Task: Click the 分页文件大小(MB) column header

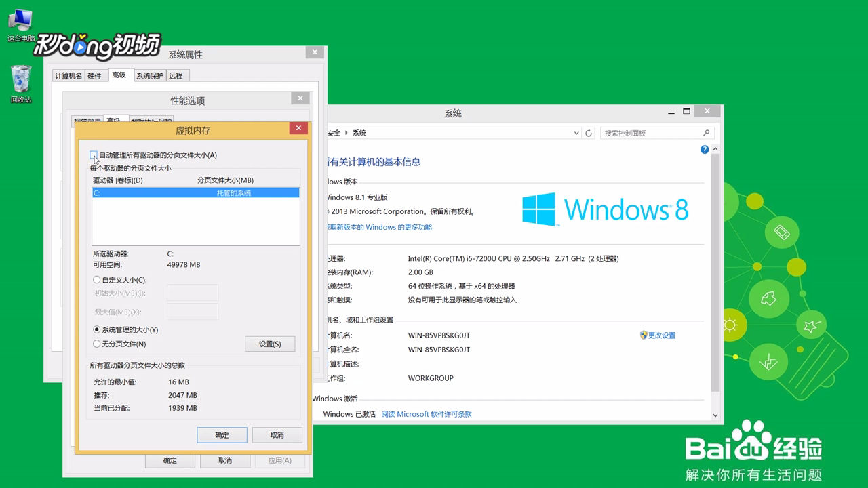Action: (225, 180)
